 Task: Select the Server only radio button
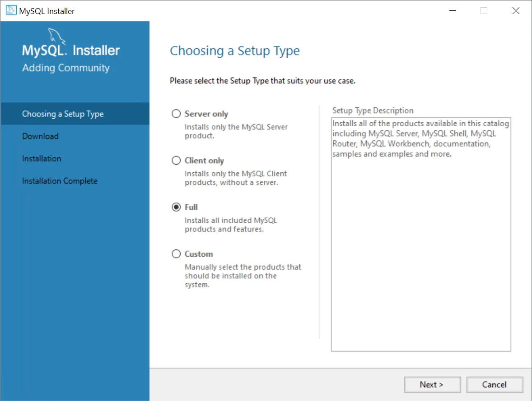point(176,114)
